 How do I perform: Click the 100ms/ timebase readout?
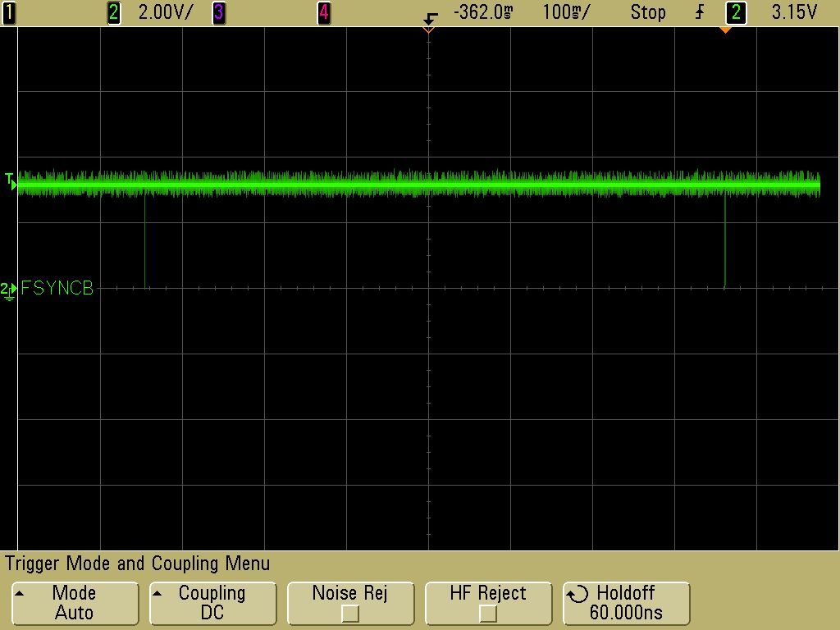tap(566, 12)
